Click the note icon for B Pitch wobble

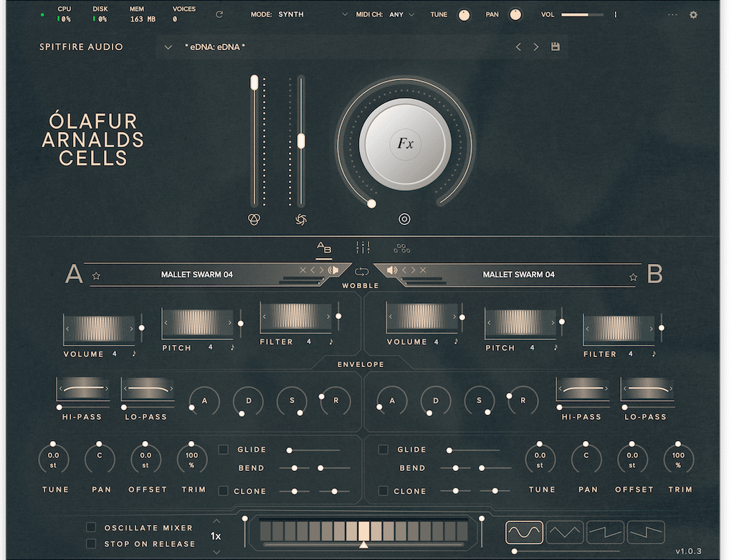pyautogui.click(x=556, y=348)
